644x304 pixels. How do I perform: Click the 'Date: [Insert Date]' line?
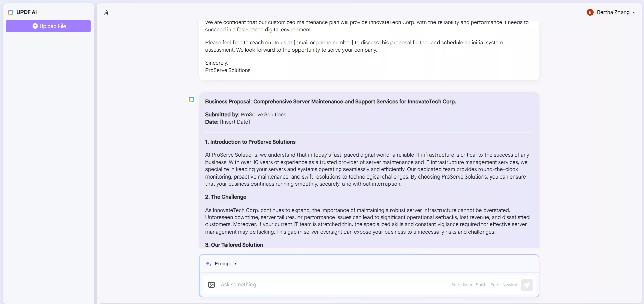click(228, 122)
